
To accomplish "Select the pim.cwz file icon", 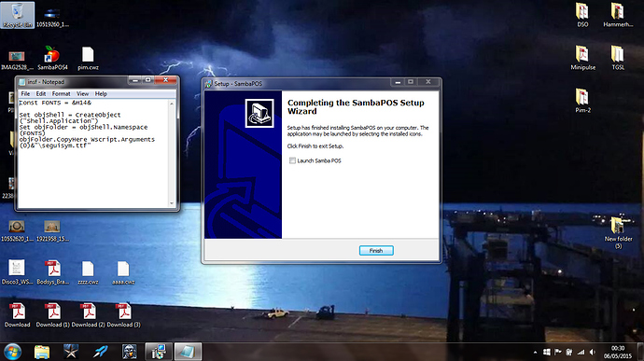I will (88, 58).
